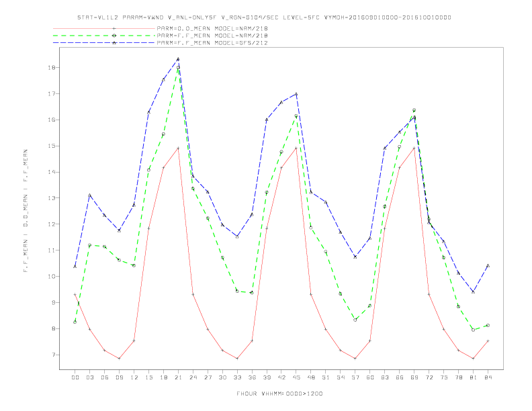Click x-axis tick label 75
The width and height of the screenshot is (532, 411).
click(444, 377)
